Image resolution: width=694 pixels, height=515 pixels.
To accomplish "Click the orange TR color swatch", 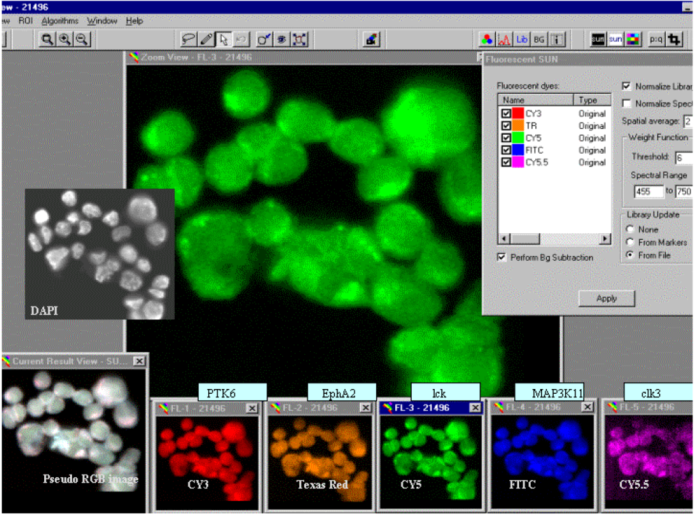I will (x=518, y=126).
